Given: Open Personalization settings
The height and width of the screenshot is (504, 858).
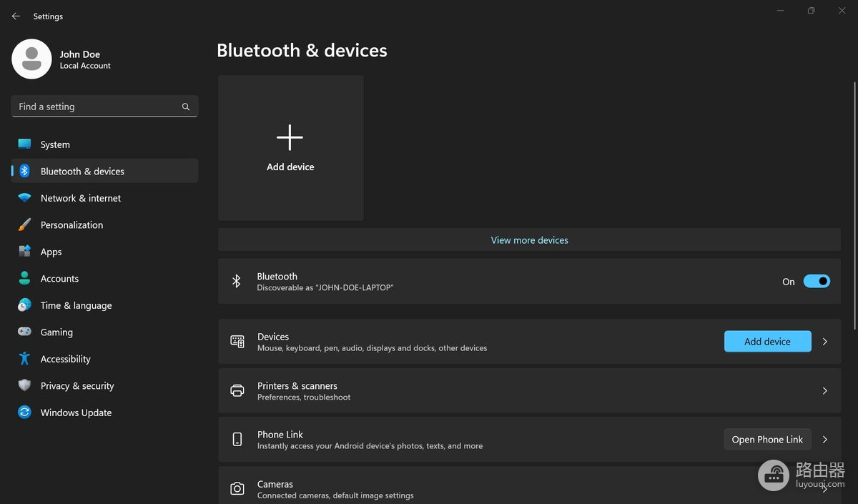Looking at the screenshot, I should point(104,224).
